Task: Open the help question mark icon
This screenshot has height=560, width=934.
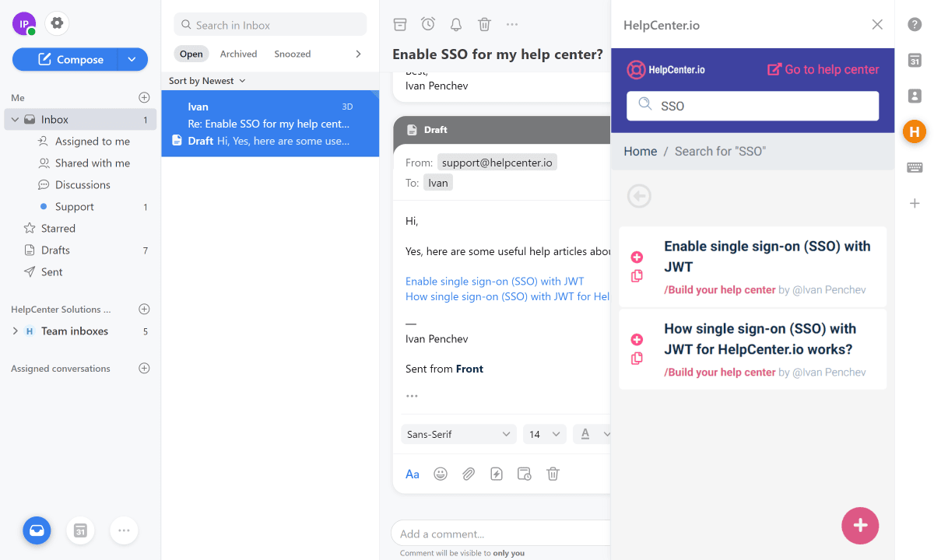Action: pos(915,24)
